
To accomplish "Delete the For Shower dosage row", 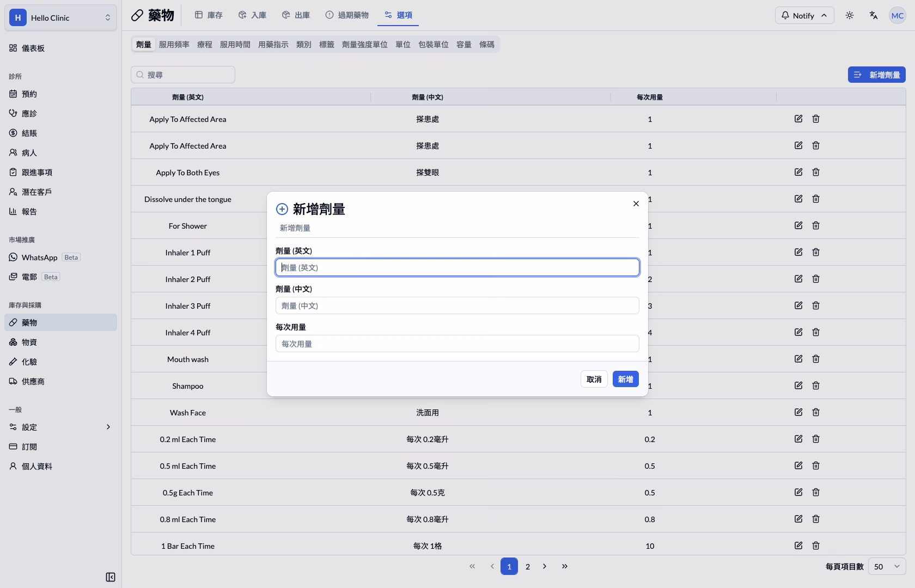I will point(816,225).
